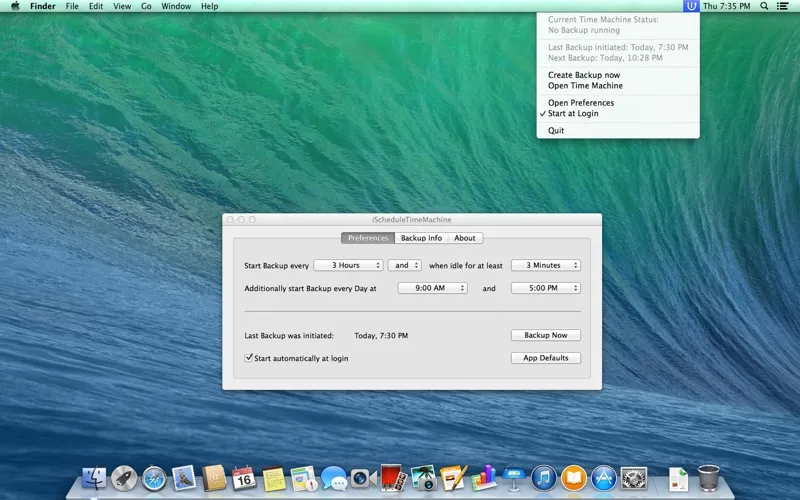Open the Notification Center menu bar icon
Image resolution: width=800 pixels, height=500 pixels.
tap(784, 6)
